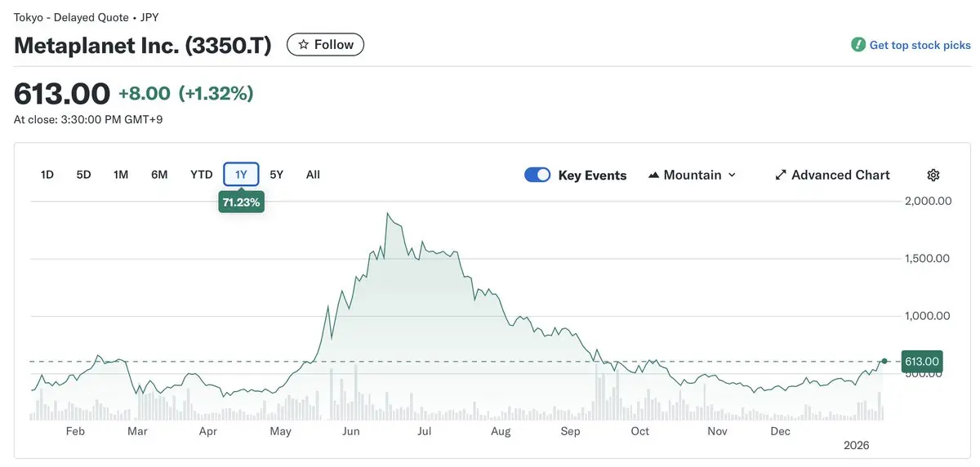Click the Advanced Chart expand arrows icon

tap(781, 175)
